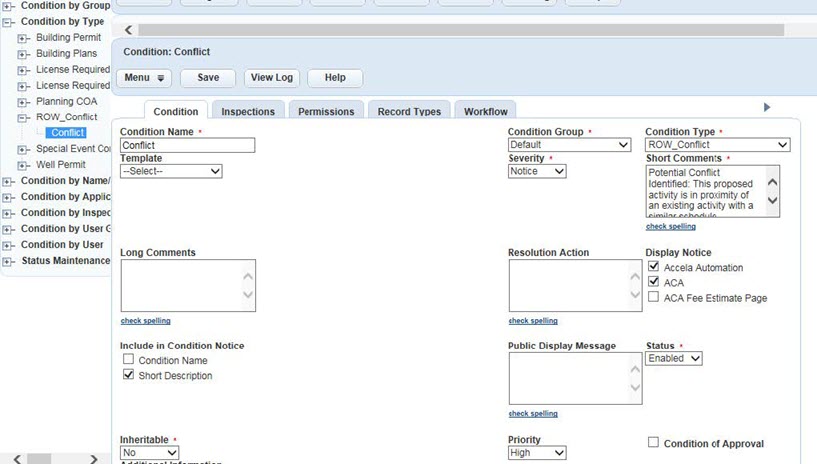Expand the Well Permit node icon
Image resolution: width=817 pixels, height=464 pixels.
23,165
